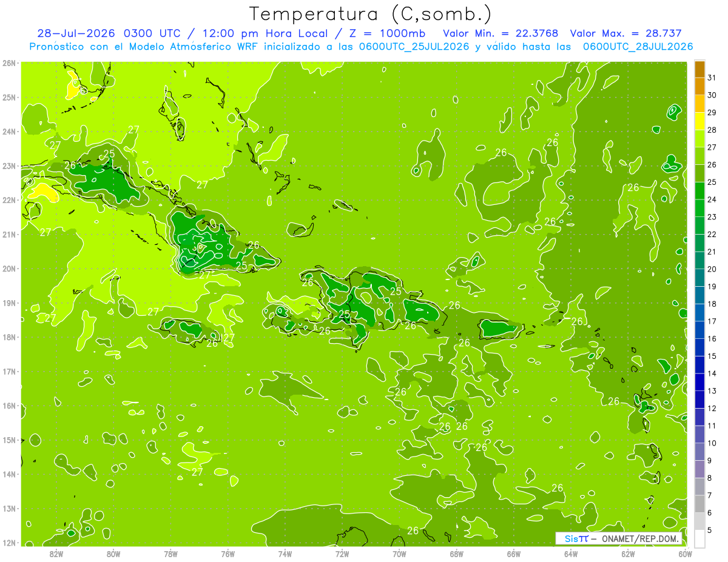Click the "20" label on the color scale
The width and height of the screenshot is (728, 562).
(x=712, y=269)
